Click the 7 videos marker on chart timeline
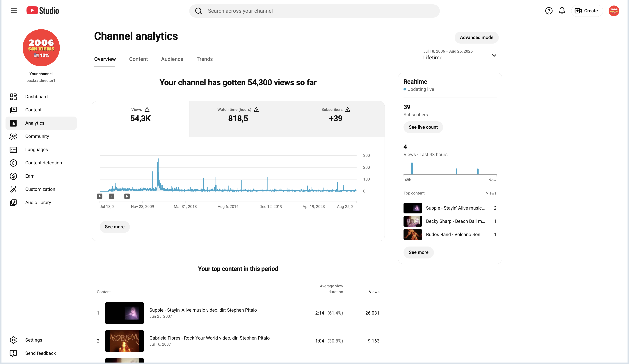 coord(112,196)
